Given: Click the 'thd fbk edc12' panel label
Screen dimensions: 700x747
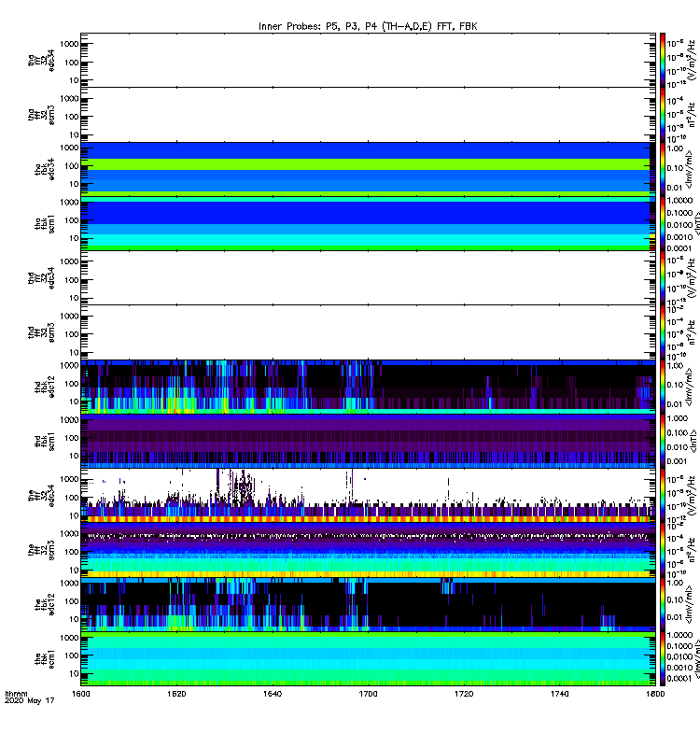Looking at the screenshot, I should click(45, 387).
